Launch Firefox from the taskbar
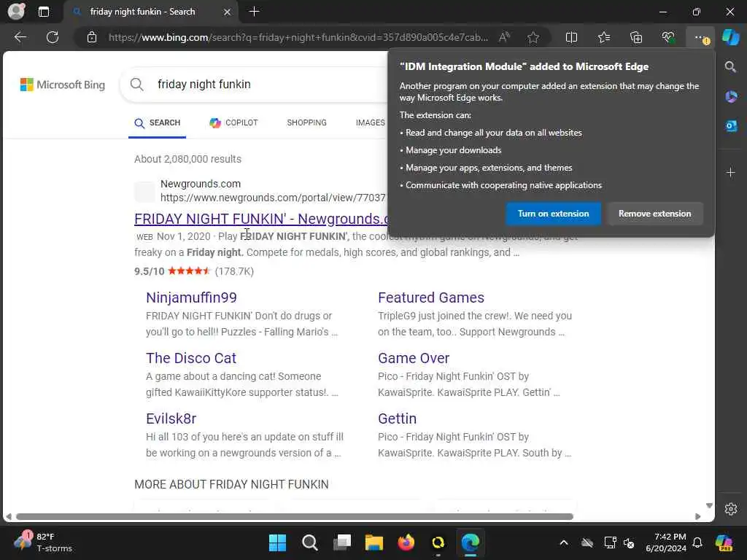 tap(406, 542)
